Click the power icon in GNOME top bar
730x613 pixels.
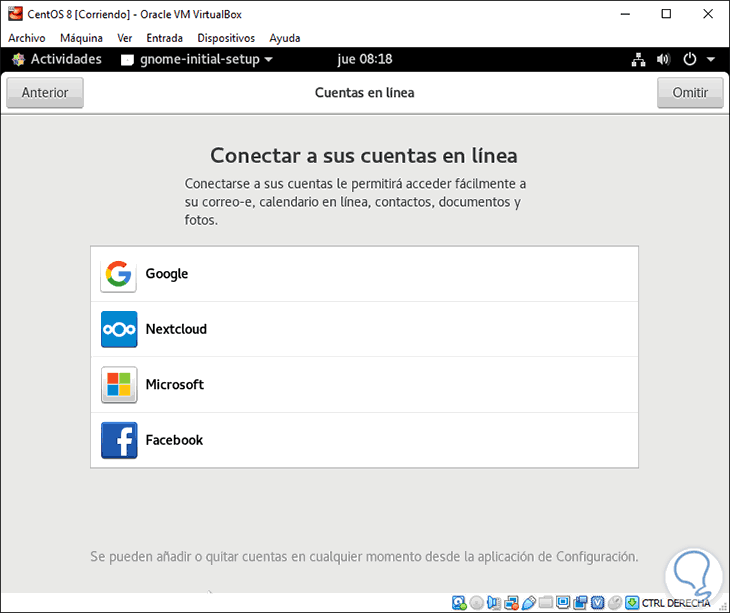689,59
